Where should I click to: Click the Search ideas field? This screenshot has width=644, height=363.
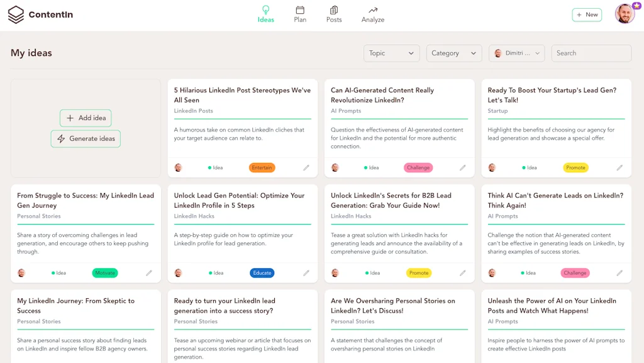pos(591,53)
